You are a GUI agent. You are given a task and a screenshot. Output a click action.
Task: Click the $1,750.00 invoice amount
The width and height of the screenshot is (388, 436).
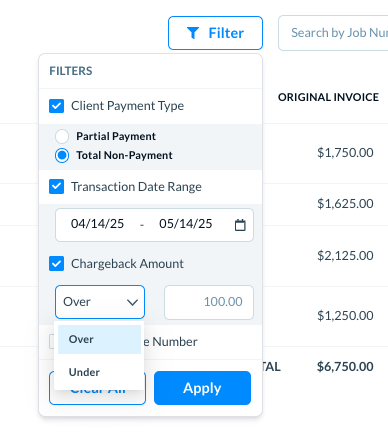point(345,153)
